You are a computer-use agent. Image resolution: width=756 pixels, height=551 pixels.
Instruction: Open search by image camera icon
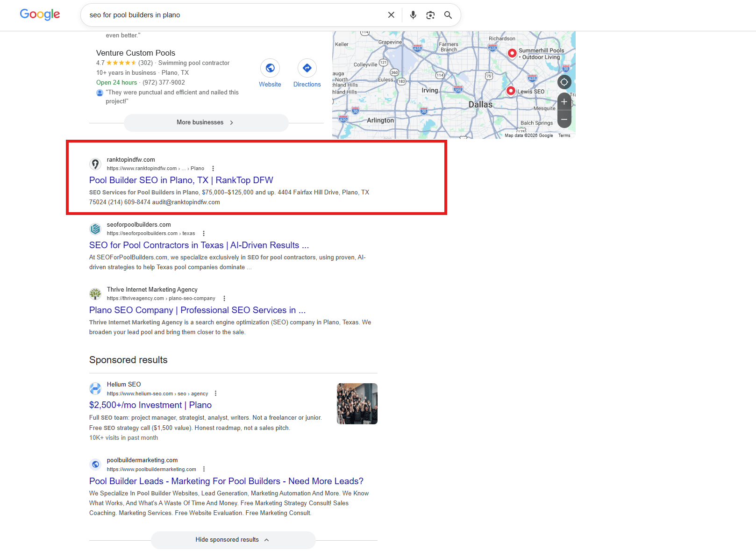point(430,15)
